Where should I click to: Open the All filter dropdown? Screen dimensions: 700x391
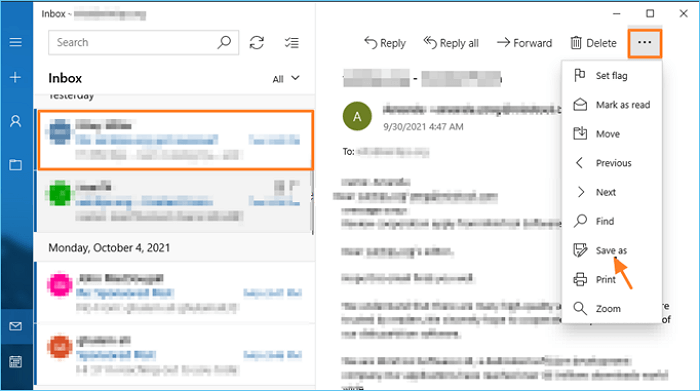click(x=286, y=79)
